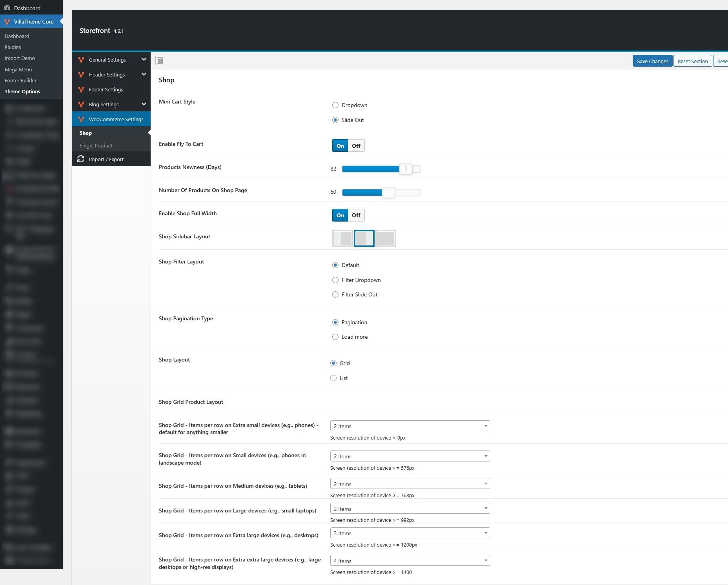Choose Load more pagination type

tap(335, 337)
